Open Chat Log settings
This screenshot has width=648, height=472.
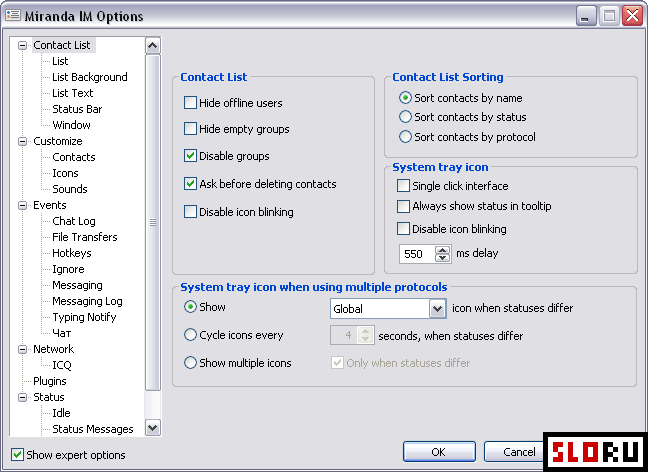74,221
